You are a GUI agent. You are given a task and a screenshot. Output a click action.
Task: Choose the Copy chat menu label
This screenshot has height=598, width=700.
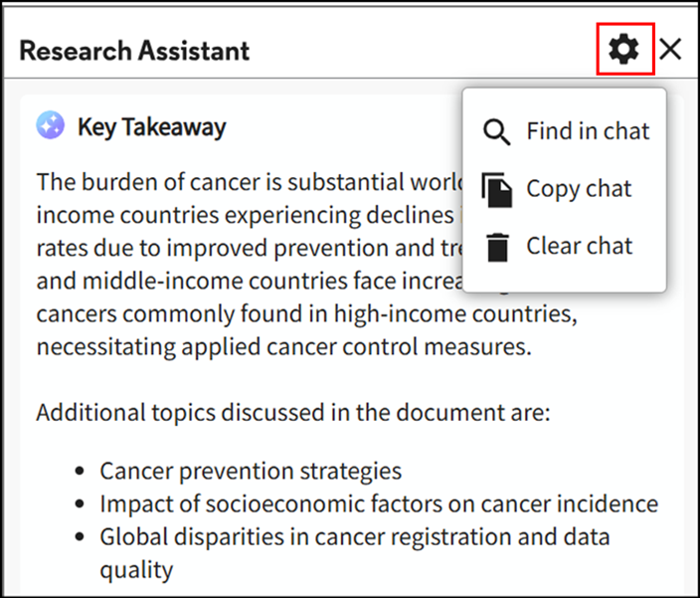coord(579,189)
